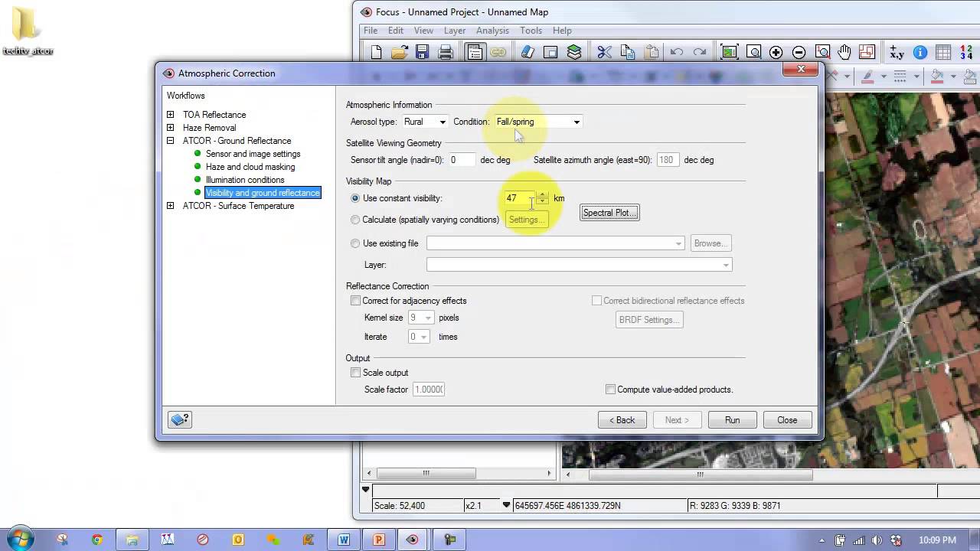Viewport: 980px width, 551px height.
Task: Click the 1234 numeric values icon
Action: [x=966, y=52]
